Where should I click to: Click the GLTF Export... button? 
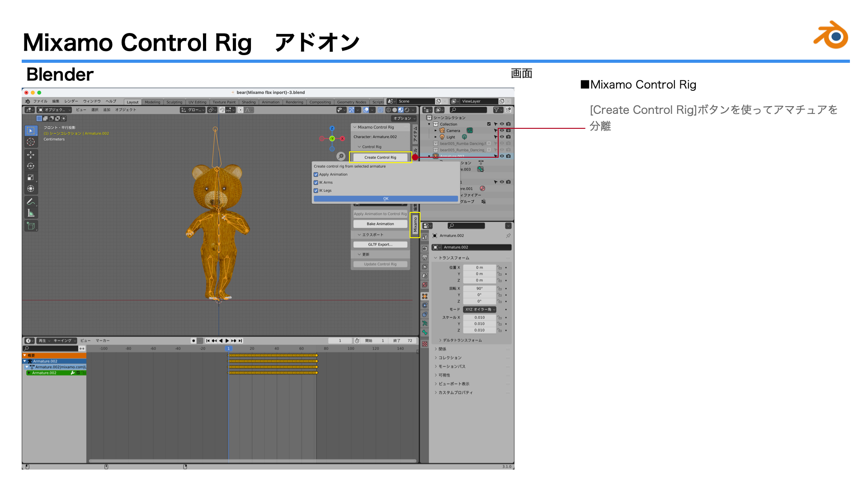point(380,244)
